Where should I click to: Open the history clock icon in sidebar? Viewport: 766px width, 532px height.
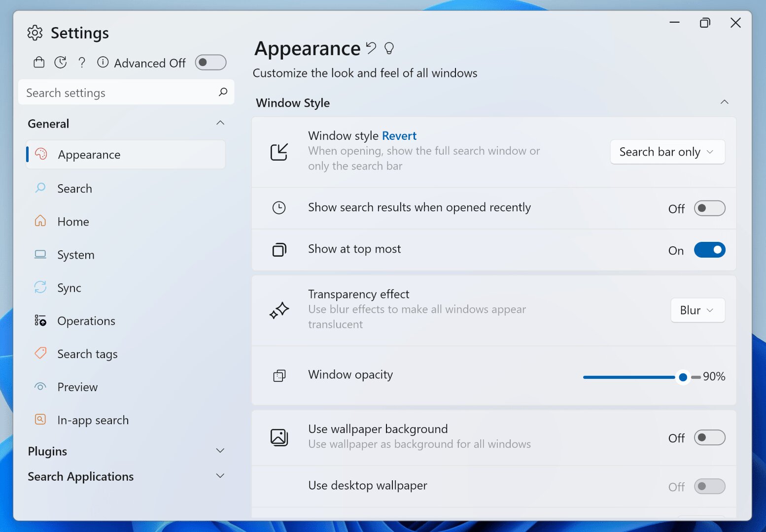(x=61, y=63)
